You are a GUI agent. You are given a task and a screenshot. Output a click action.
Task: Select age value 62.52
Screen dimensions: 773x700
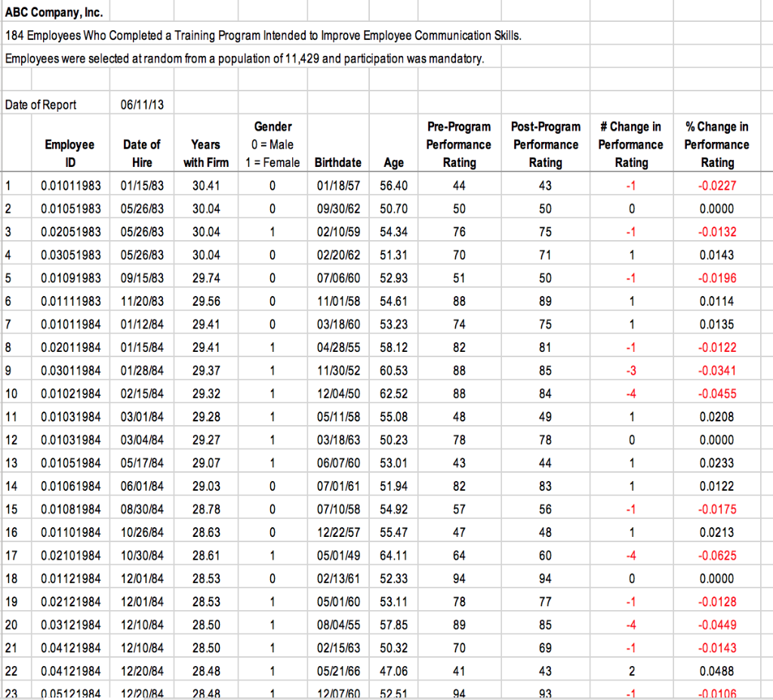click(394, 393)
